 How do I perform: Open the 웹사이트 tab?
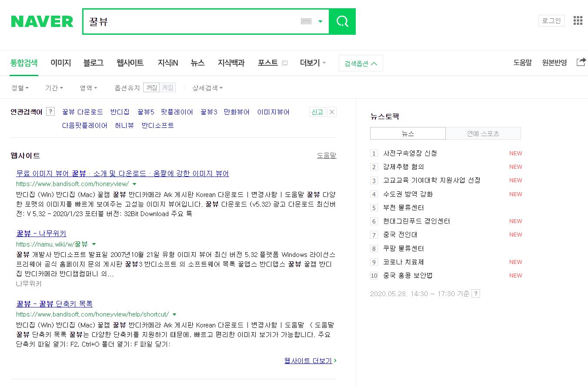pos(130,63)
